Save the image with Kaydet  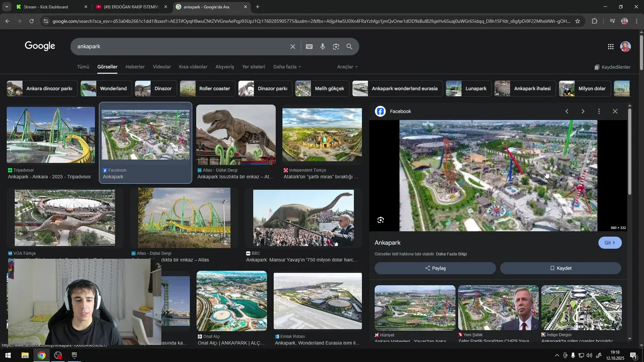(560, 268)
